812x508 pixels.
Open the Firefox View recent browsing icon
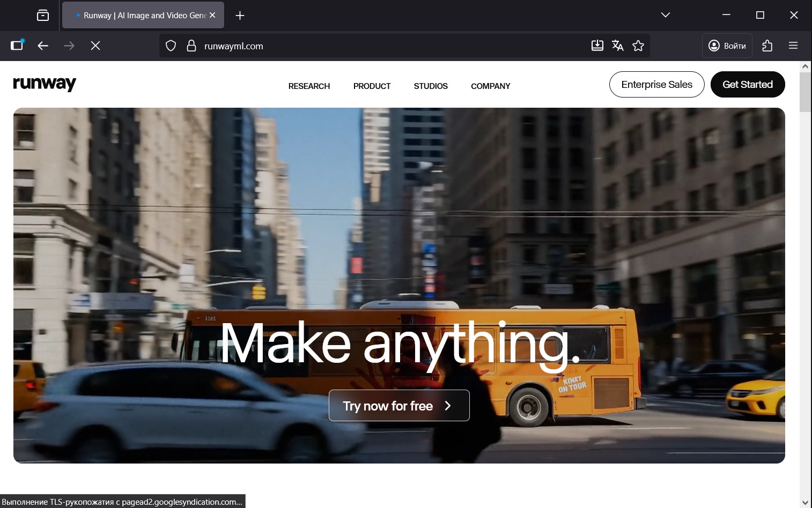43,16
